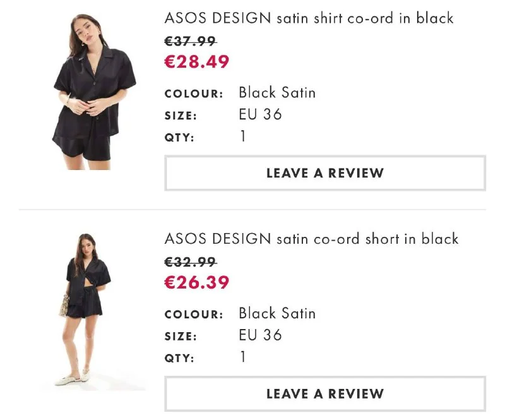Image resolution: width=505 pixels, height=420 pixels.
Task: Leave a review for the satin shirt
Action: pos(325,173)
